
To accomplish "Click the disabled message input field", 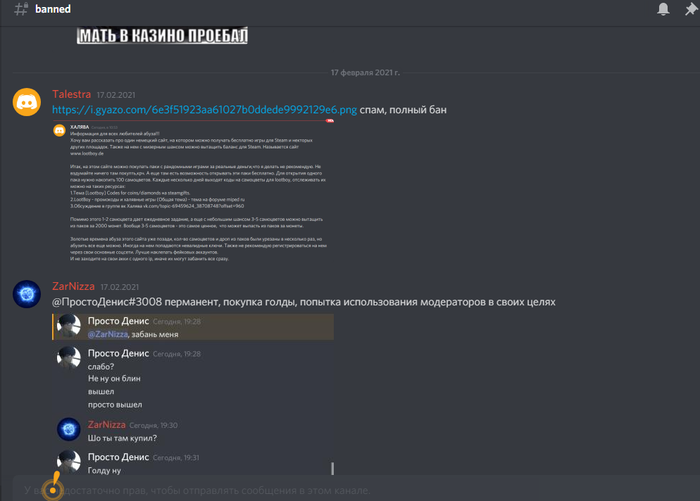I will click(x=350, y=490).
